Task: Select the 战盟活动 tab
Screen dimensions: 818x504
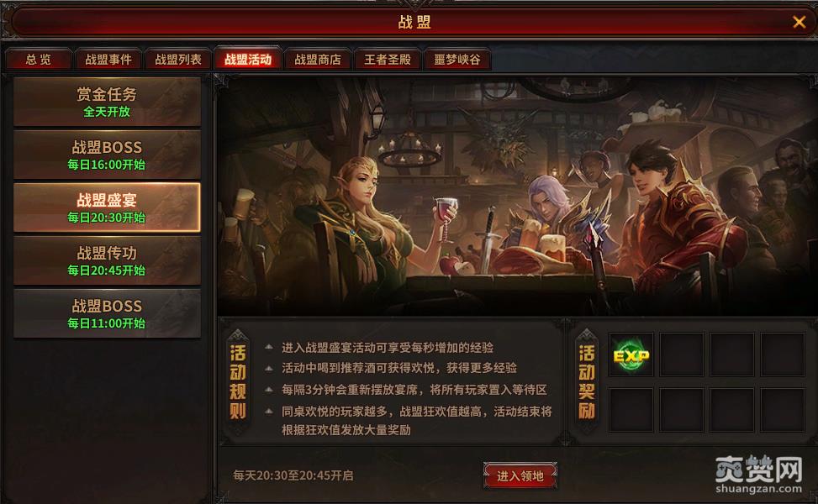Action: (248, 60)
